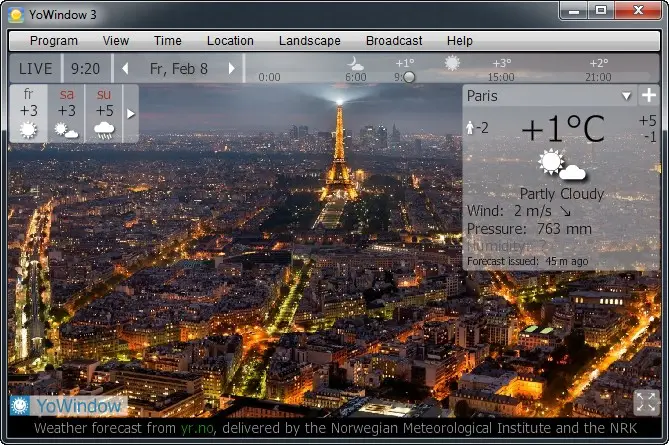
Task: Select Saturday forecast tile
Action: point(66,113)
